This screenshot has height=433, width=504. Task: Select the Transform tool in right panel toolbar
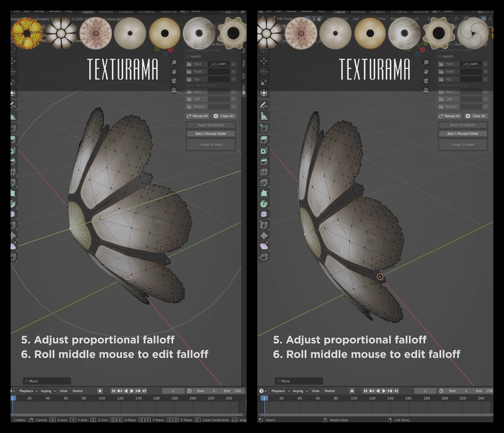(x=264, y=93)
